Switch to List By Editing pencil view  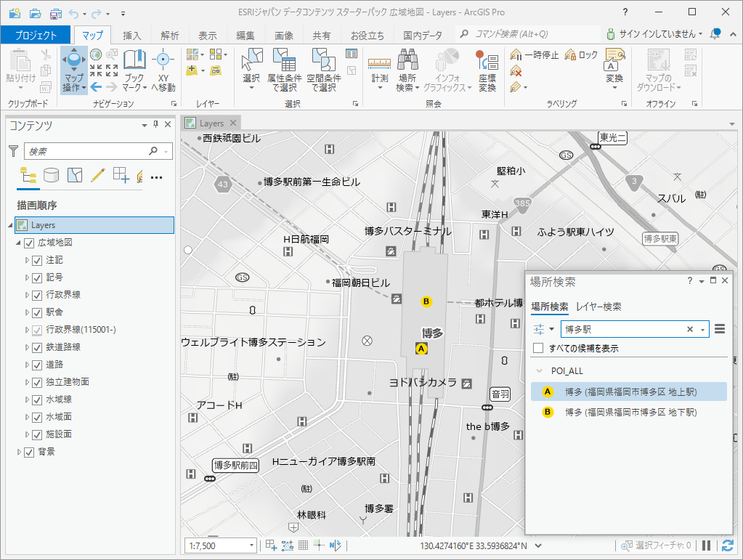pyautogui.click(x=97, y=176)
